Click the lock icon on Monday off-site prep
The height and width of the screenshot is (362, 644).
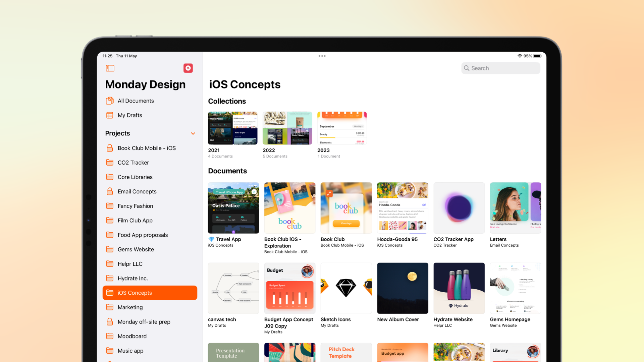(x=110, y=322)
